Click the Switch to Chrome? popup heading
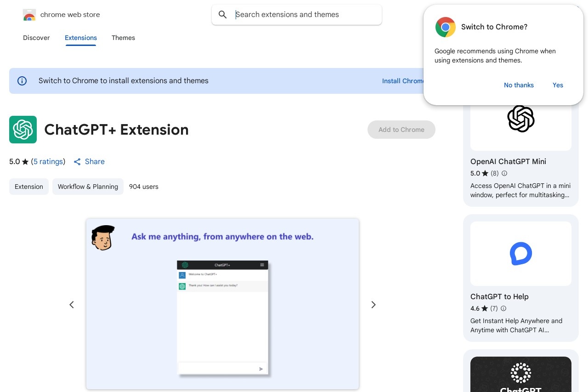The image size is (588, 392). (x=494, y=27)
